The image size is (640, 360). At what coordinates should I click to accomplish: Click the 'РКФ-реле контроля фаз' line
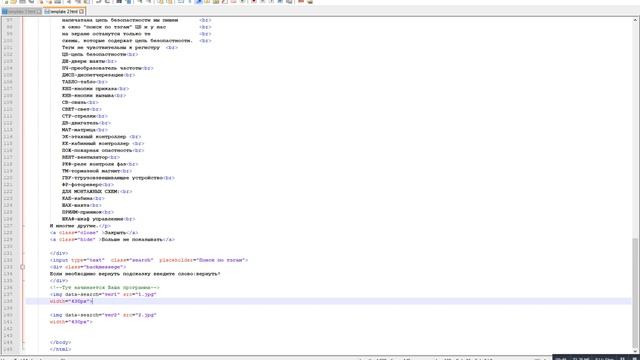click(x=100, y=164)
